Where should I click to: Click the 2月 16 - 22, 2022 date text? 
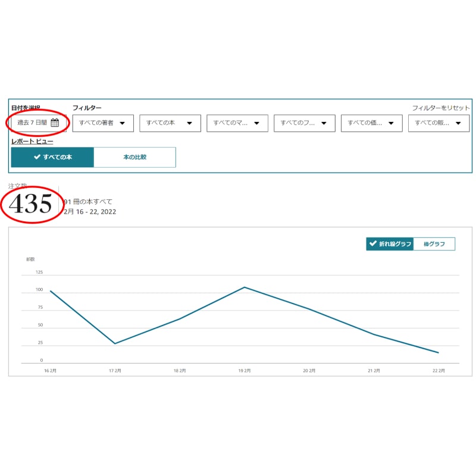(x=90, y=212)
